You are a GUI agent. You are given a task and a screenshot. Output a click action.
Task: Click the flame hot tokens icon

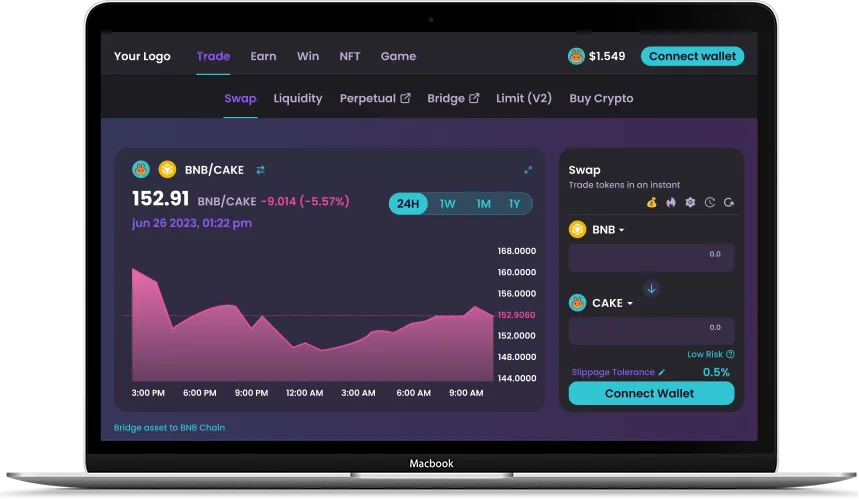(x=671, y=203)
